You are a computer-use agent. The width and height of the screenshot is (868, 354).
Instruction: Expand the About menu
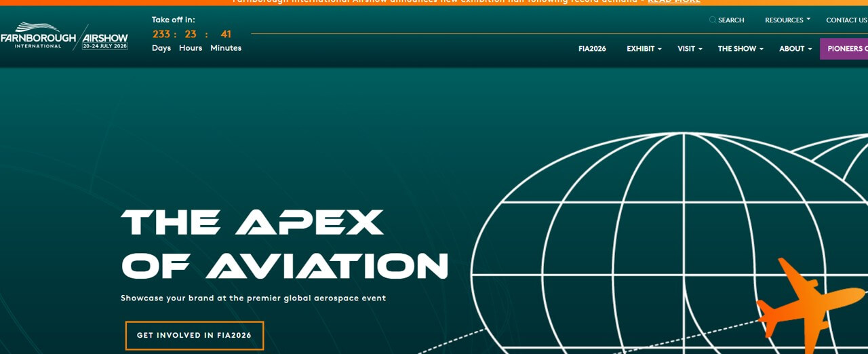click(795, 49)
